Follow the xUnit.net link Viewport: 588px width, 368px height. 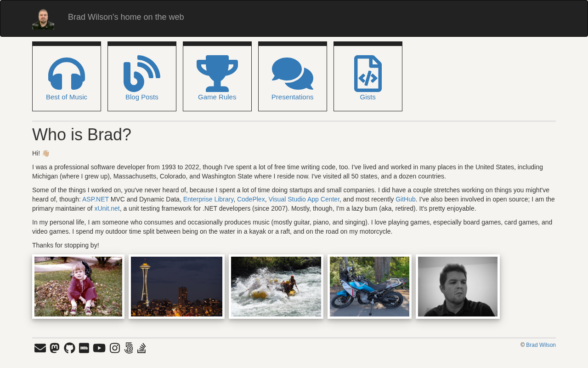[107, 208]
